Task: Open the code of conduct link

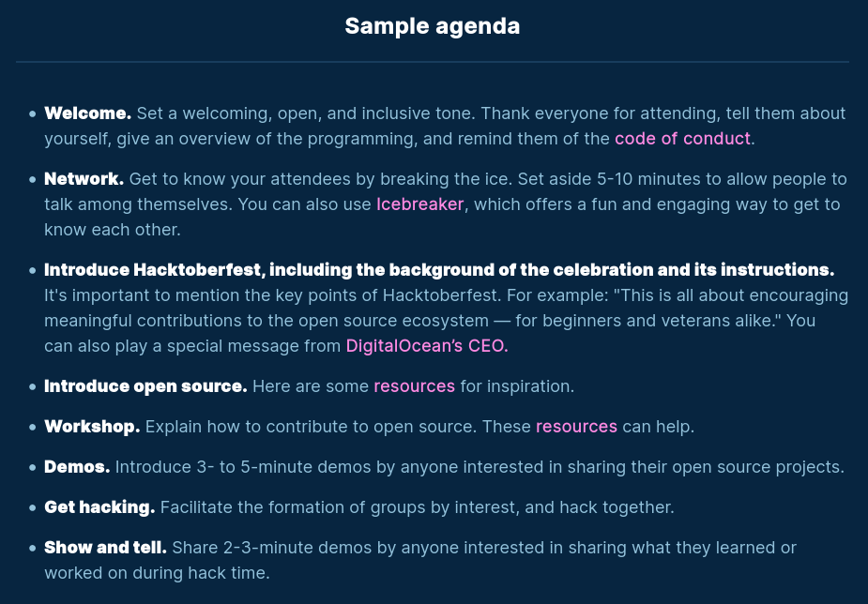Action: (x=682, y=138)
